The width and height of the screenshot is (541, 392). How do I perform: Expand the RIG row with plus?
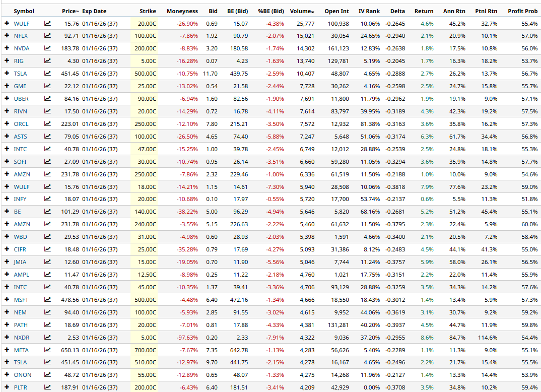click(x=7, y=61)
